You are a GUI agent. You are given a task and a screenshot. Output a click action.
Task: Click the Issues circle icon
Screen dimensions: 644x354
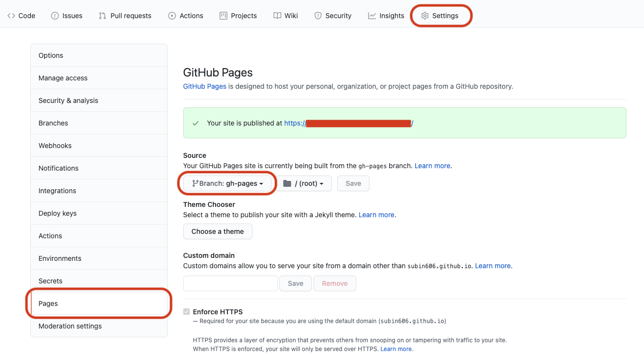(x=55, y=16)
